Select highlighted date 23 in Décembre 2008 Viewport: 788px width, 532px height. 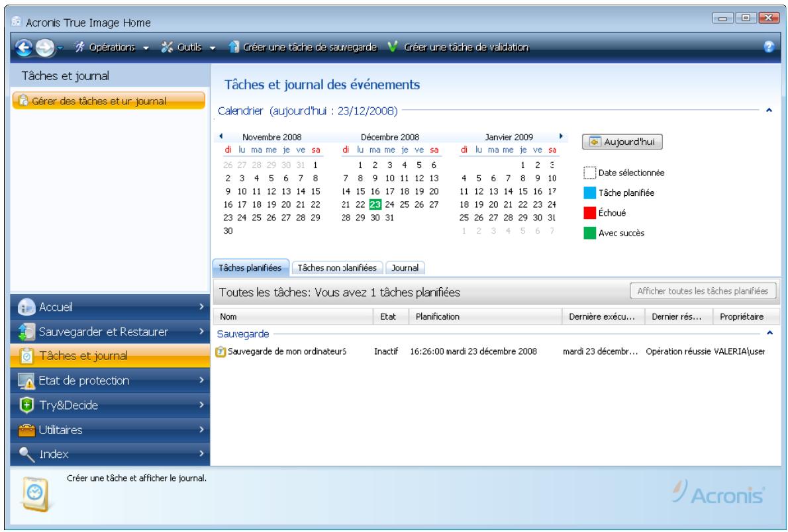375,204
